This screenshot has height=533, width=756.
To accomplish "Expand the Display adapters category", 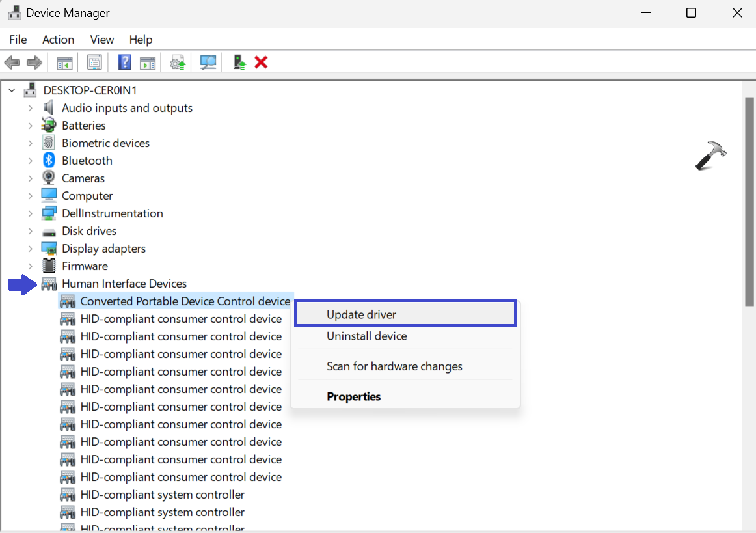I will coord(31,249).
